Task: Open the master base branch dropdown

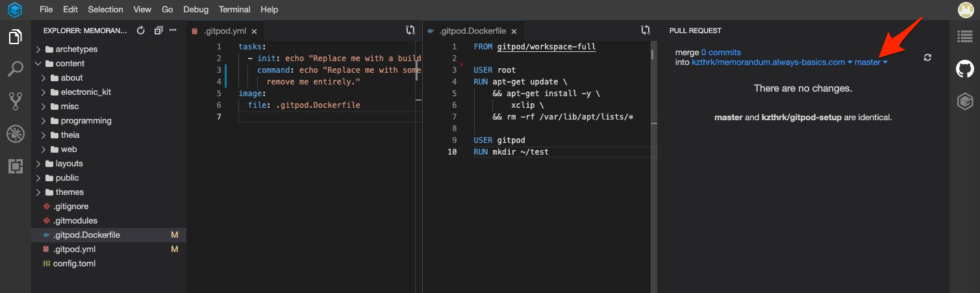Action: click(871, 62)
